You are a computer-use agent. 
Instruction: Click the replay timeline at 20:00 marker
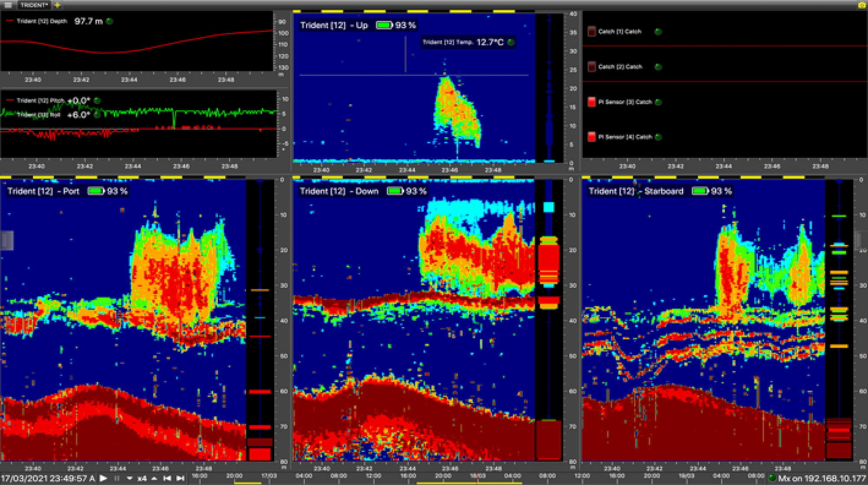(234, 476)
